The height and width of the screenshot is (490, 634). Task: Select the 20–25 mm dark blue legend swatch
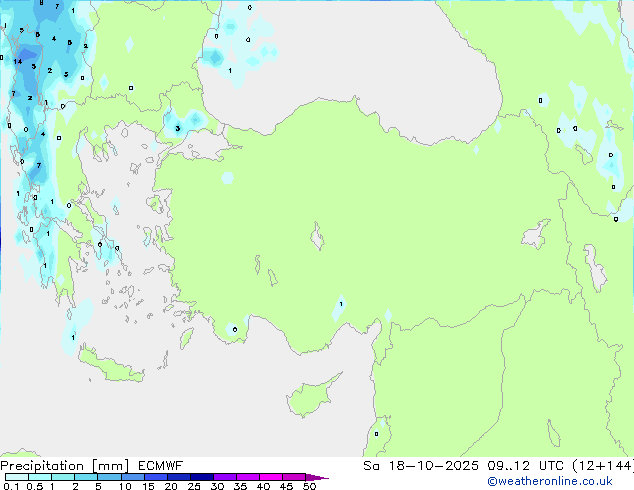click(x=179, y=477)
